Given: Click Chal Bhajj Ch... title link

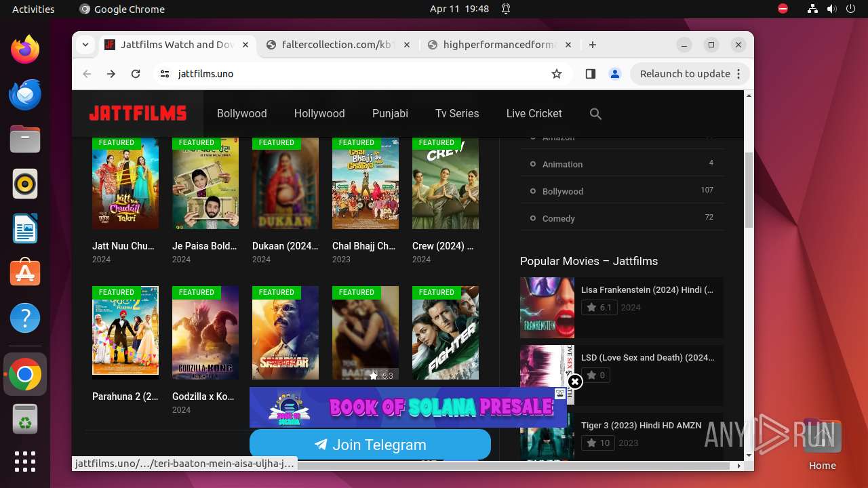Looking at the screenshot, I should tap(364, 246).
